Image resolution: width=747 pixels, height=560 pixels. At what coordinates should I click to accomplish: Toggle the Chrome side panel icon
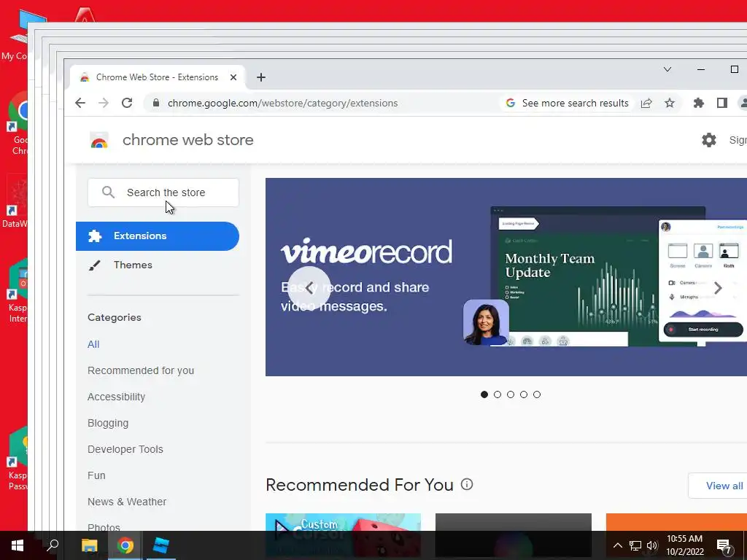pos(721,103)
